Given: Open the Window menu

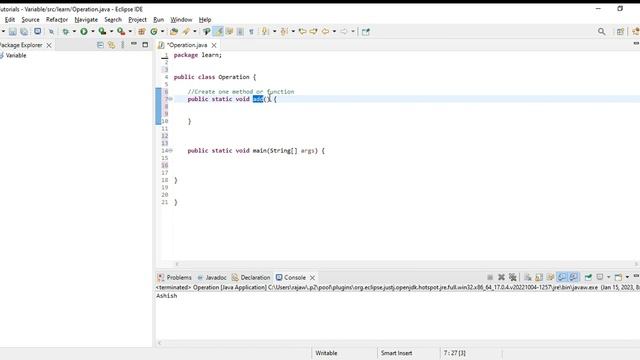Looking at the screenshot, I should coord(181,20).
